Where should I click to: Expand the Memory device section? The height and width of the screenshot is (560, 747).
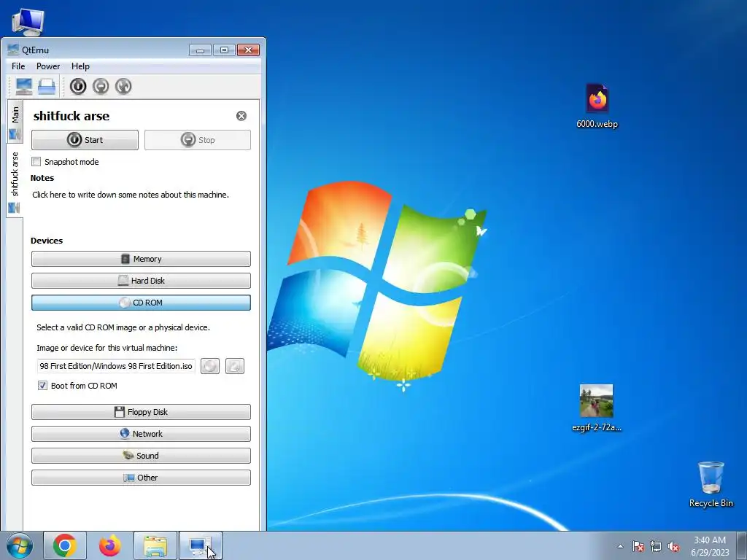(141, 259)
